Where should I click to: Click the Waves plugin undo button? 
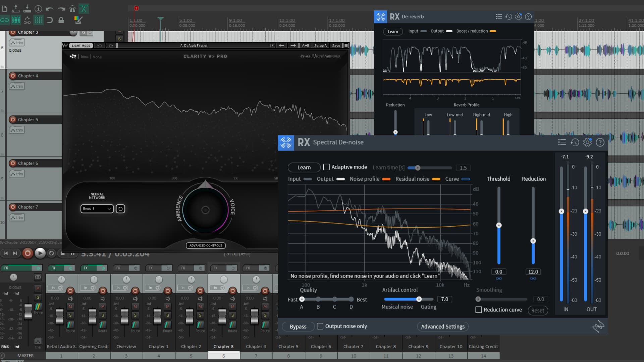point(99,45)
